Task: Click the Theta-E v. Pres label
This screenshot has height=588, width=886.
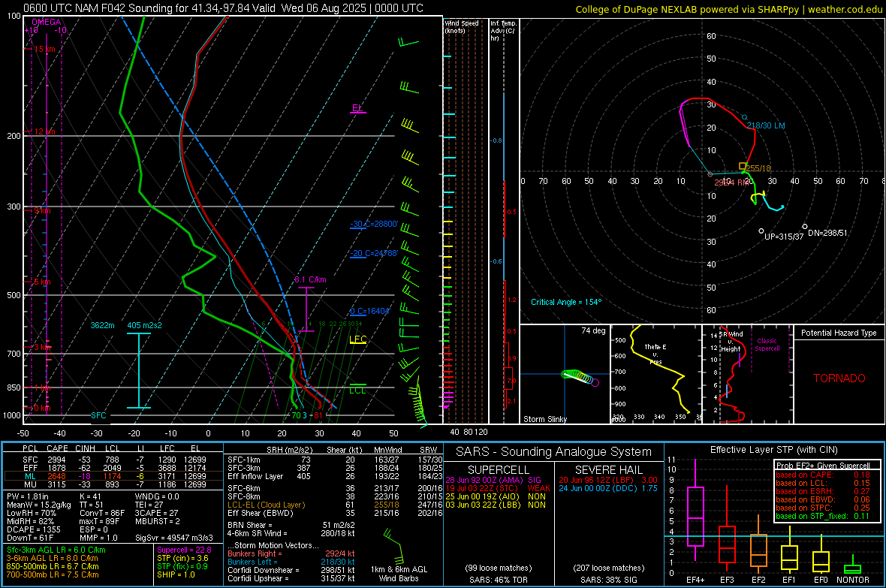Action: coord(655,354)
